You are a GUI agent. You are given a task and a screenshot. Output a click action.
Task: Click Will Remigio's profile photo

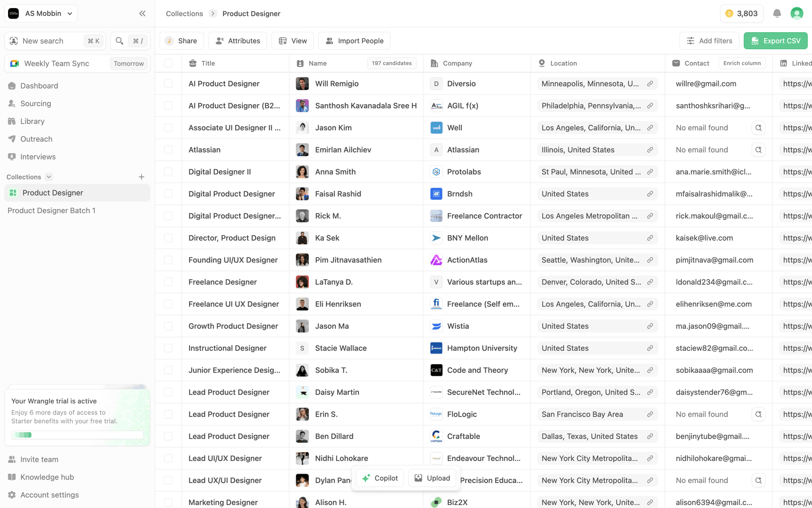(302, 84)
